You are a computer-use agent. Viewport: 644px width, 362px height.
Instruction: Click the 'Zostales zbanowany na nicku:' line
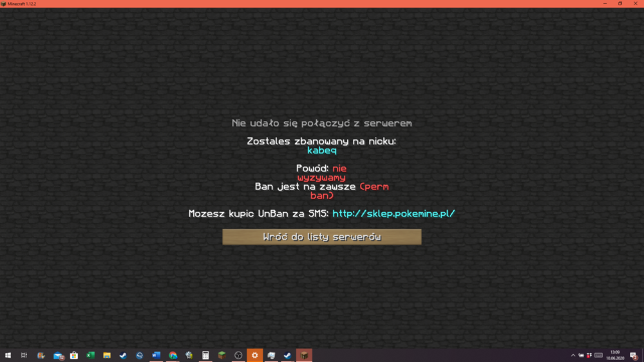click(321, 141)
